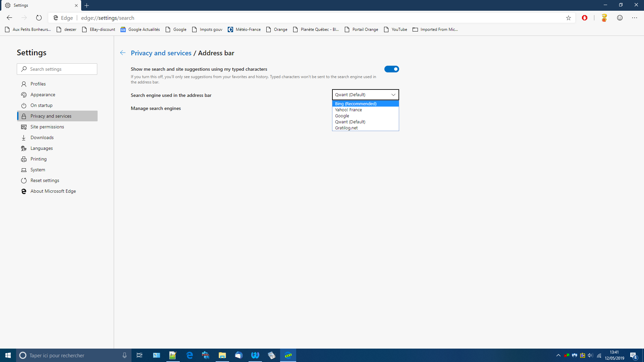This screenshot has height=362, width=644.
Task: Open About Microsoft Edge section
Action: pyautogui.click(x=57, y=191)
